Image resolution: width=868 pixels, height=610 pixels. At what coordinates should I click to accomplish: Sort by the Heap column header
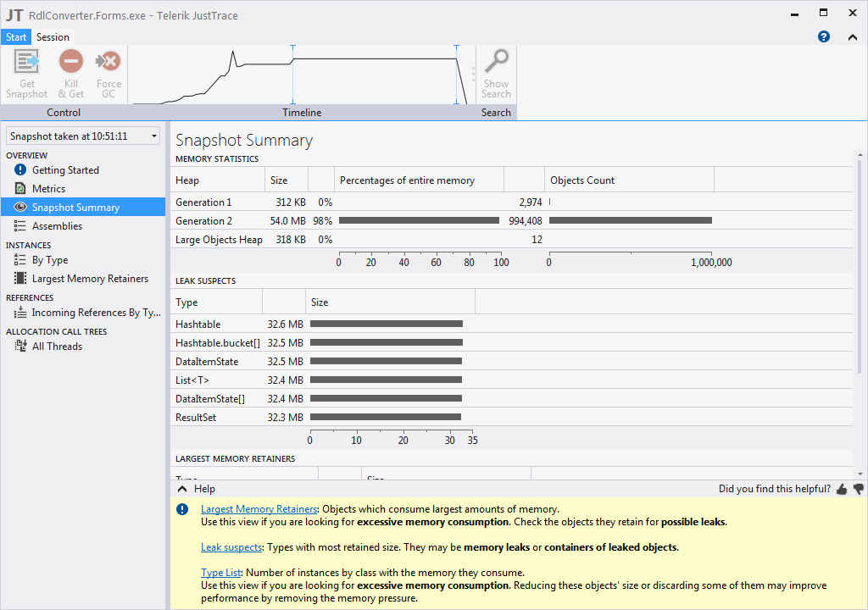pyautogui.click(x=218, y=180)
